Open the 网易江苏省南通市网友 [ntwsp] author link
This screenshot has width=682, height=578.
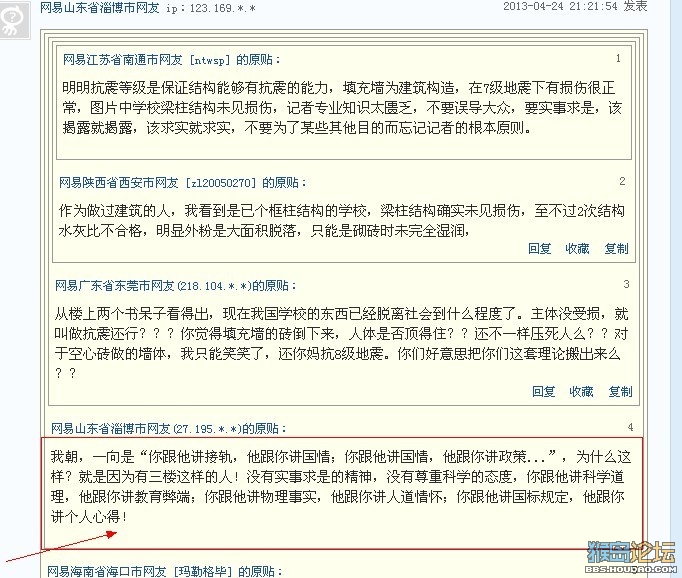point(146,60)
